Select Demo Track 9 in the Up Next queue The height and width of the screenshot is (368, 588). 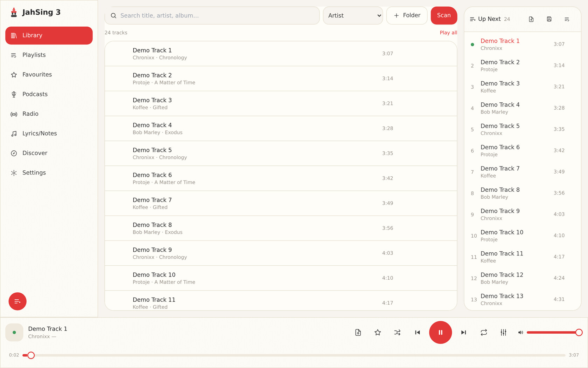[x=523, y=214]
